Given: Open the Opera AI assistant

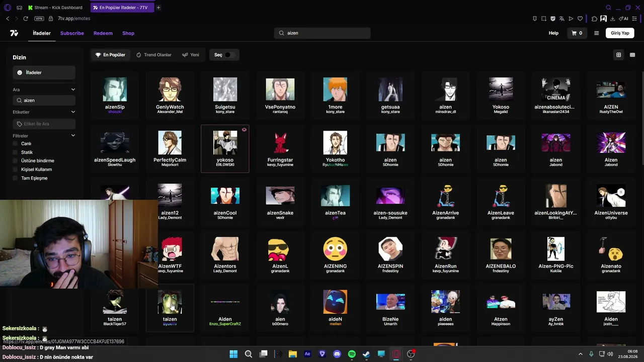Looking at the screenshot, I should (x=624, y=19).
